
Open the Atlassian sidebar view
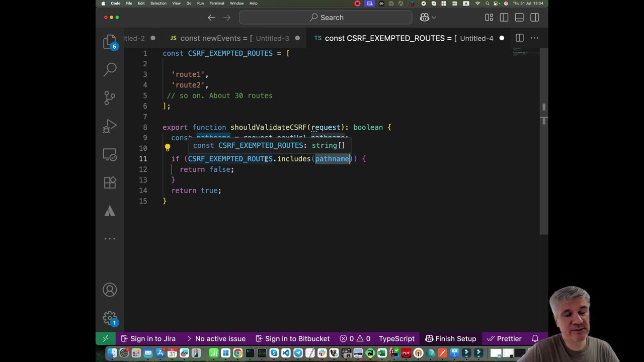tap(110, 211)
